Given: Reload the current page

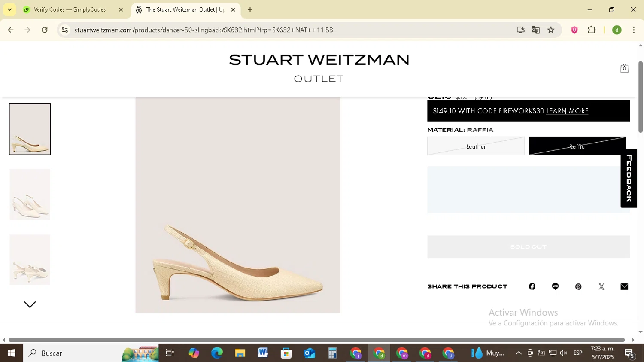Looking at the screenshot, I should point(45,30).
